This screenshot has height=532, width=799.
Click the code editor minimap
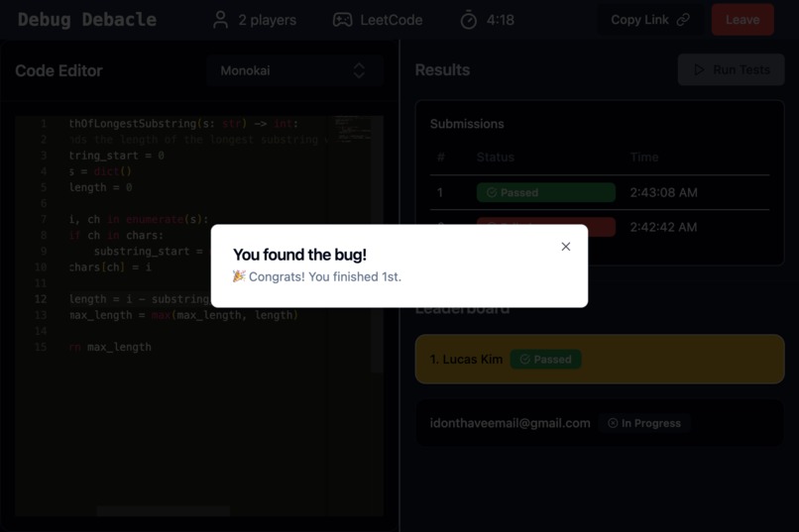(352, 128)
